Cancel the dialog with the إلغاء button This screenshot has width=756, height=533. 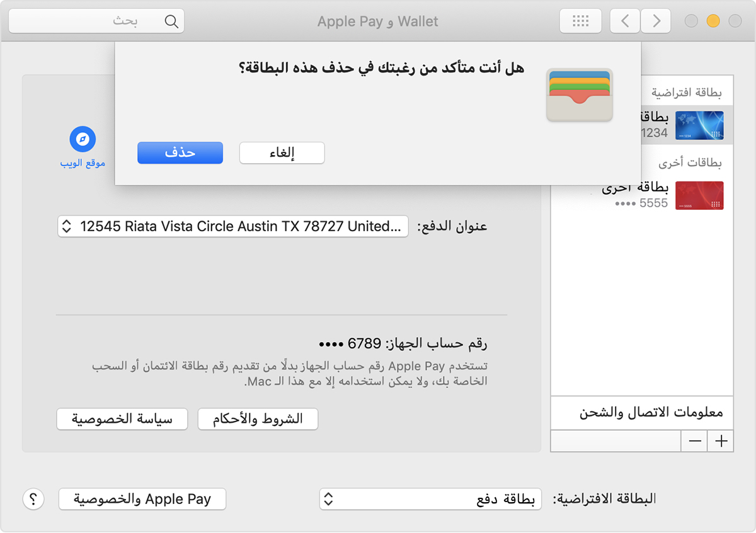coord(282,153)
